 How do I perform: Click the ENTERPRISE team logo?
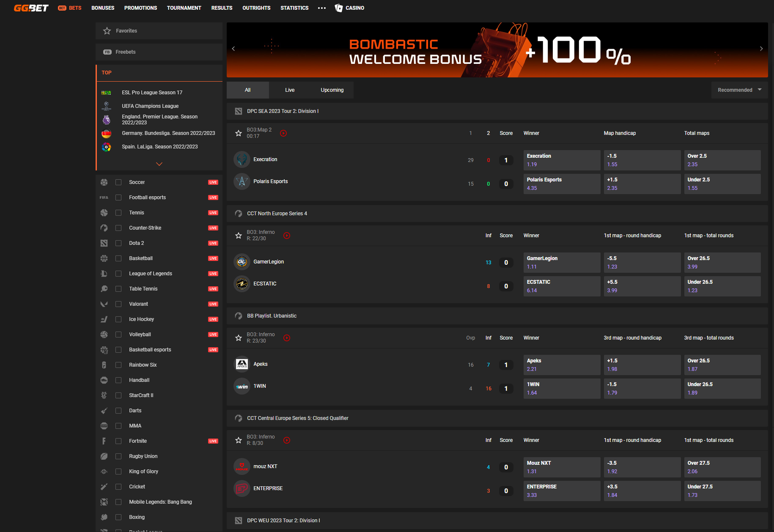click(242, 488)
